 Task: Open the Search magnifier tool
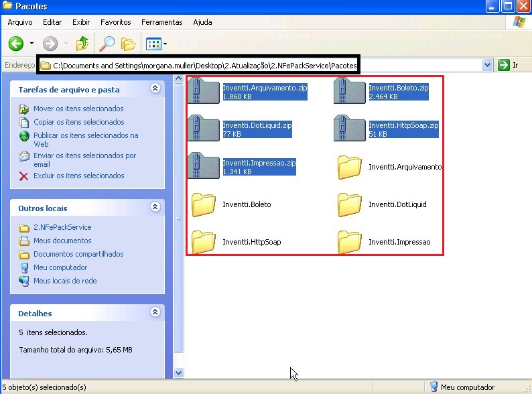pos(107,44)
